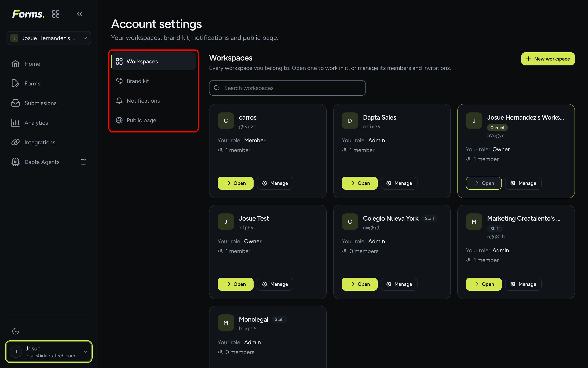
Task: Manage the Colegio Nueva York workspace
Action: (399, 284)
